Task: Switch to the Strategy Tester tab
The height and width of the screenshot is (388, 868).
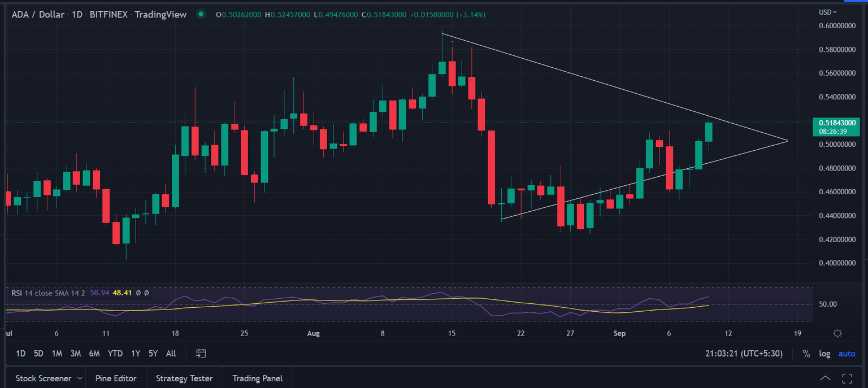Action: coord(184,378)
